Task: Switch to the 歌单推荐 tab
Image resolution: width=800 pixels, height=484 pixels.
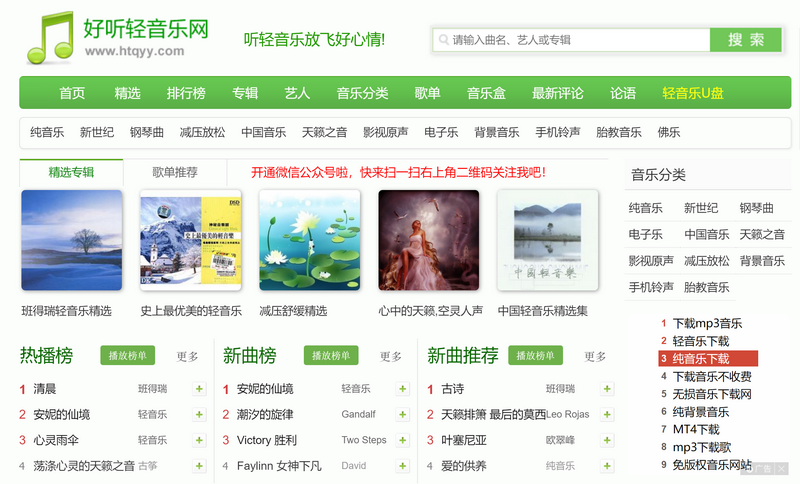Action: point(175,172)
